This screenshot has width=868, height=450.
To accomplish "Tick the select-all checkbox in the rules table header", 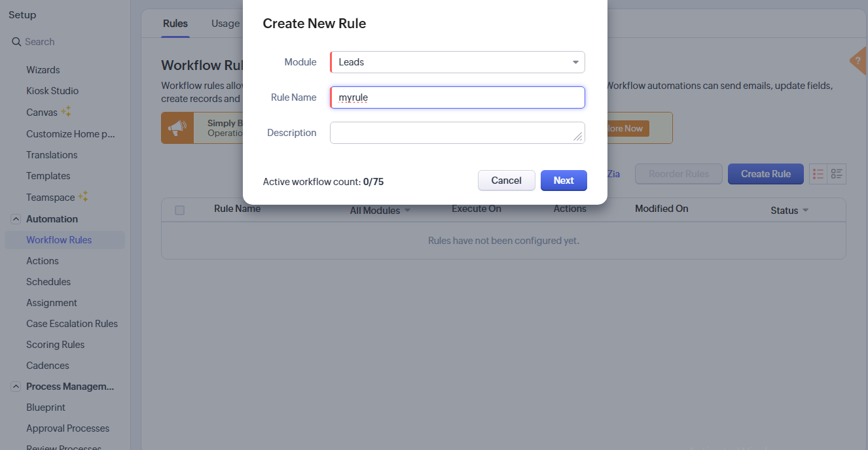I will coord(179,210).
